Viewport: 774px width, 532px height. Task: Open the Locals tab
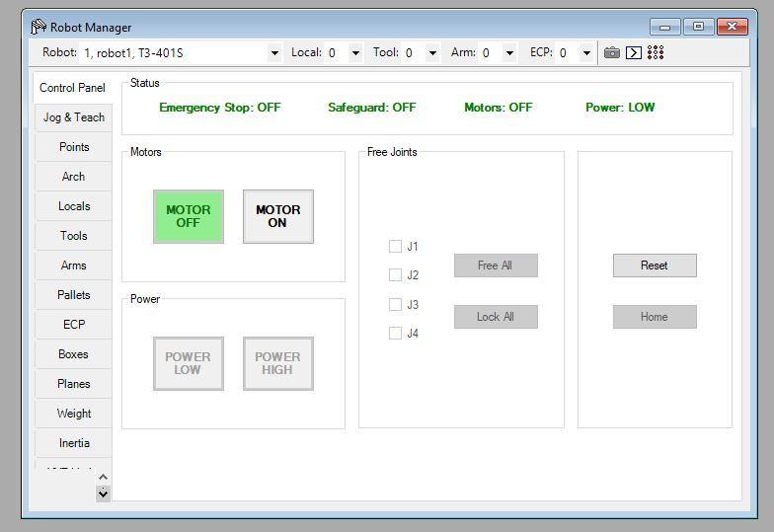point(73,206)
